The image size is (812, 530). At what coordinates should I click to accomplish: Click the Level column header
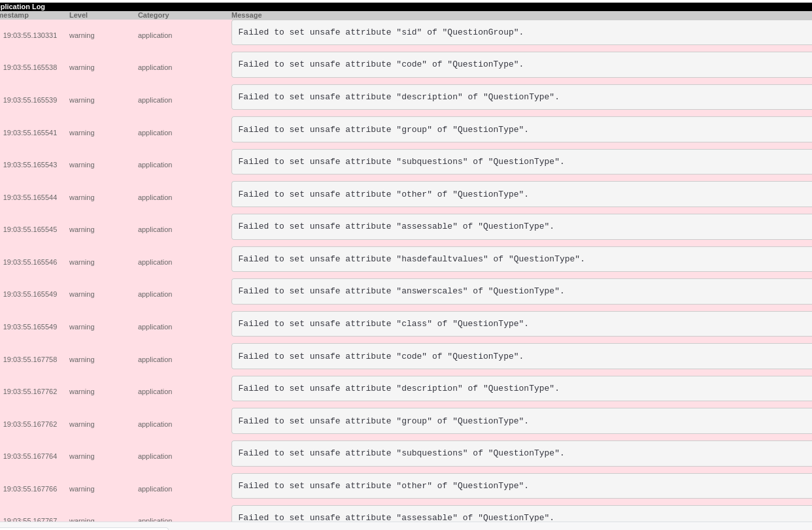78,15
